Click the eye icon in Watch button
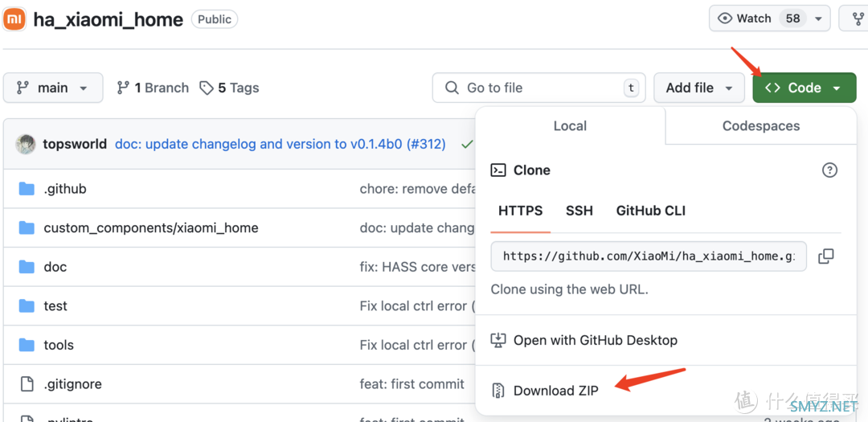 point(725,18)
